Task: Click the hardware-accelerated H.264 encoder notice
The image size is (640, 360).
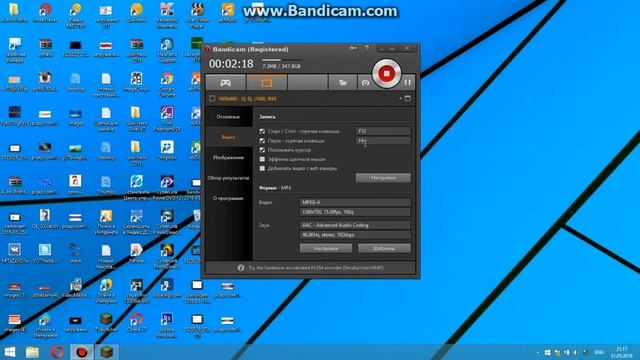Action: click(x=316, y=268)
